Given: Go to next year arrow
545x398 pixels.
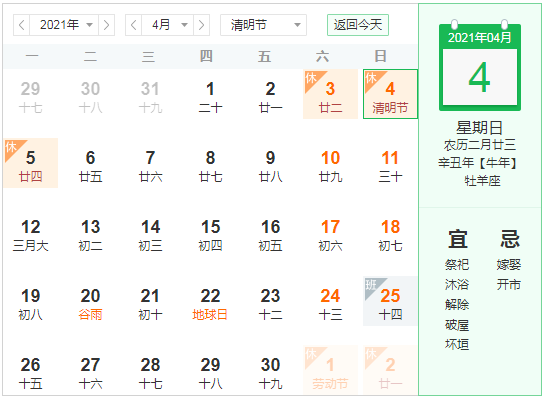Looking at the screenshot, I should pos(106,25).
